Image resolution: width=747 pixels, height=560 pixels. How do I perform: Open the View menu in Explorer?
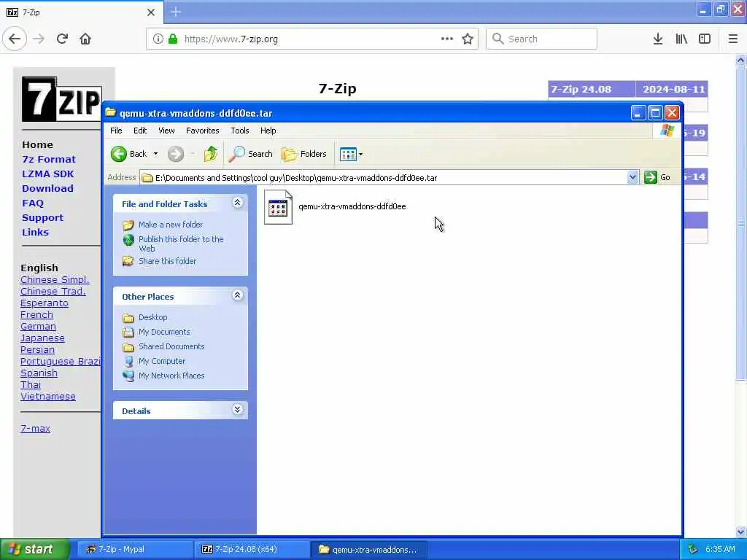166,131
